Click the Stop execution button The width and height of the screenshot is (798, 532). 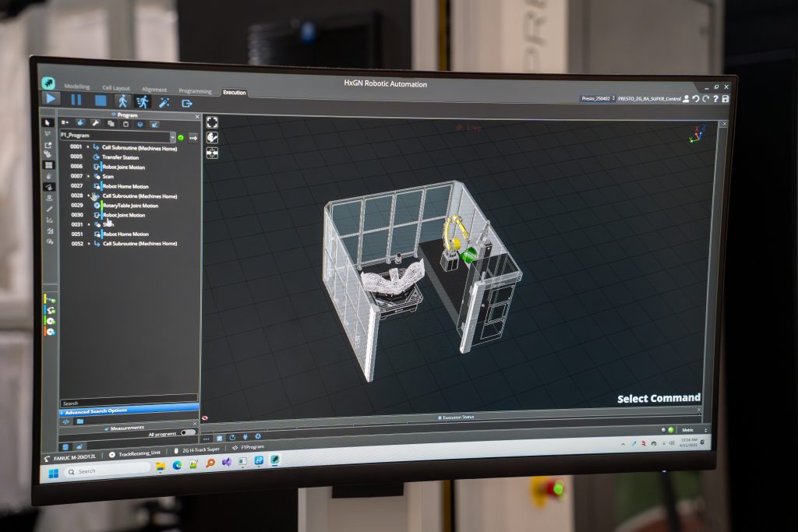[x=101, y=100]
